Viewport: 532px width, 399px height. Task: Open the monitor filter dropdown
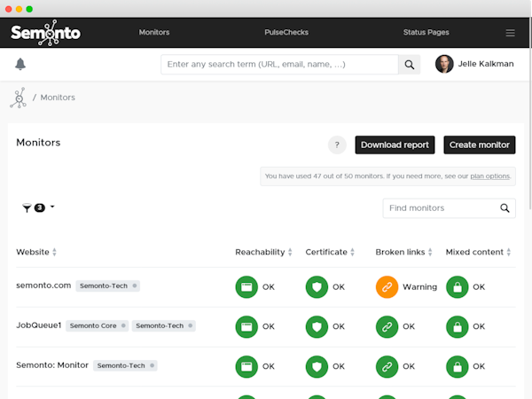point(38,207)
